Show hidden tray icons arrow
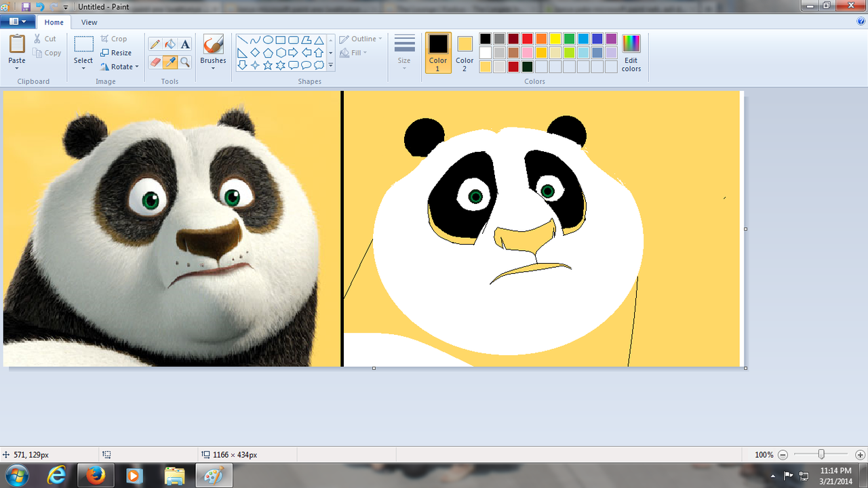 click(773, 476)
